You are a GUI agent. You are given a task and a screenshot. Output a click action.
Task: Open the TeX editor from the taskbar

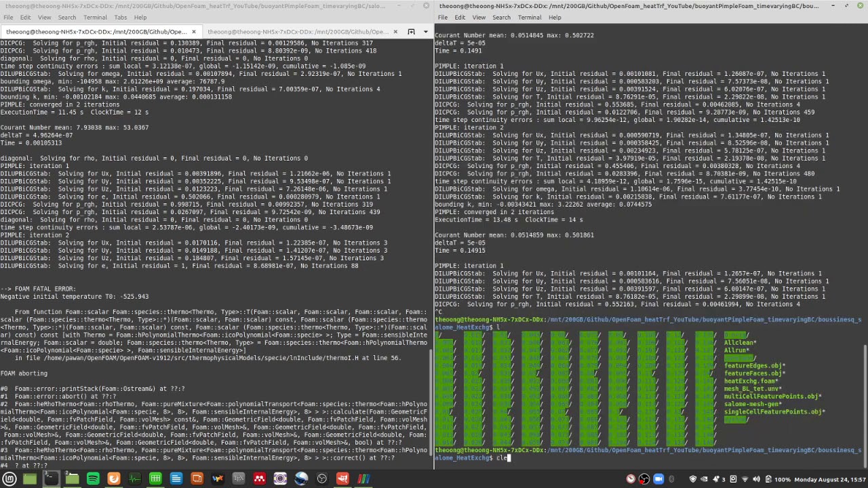(239, 479)
